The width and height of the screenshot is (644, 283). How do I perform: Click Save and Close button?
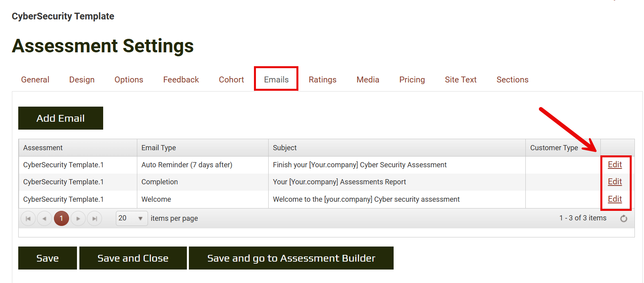pyautogui.click(x=133, y=258)
